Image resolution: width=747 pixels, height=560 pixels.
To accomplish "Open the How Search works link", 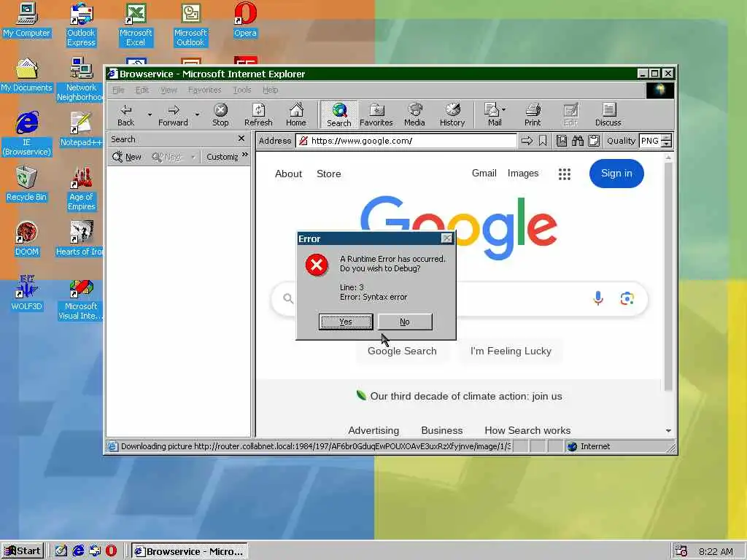I will [x=527, y=430].
